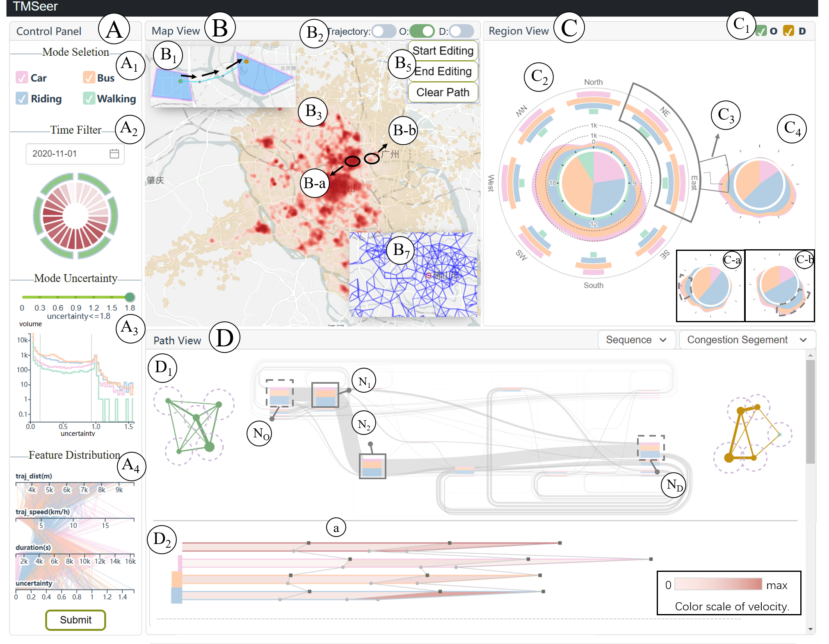Click the TMSeer app title

(x=35, y=7)
